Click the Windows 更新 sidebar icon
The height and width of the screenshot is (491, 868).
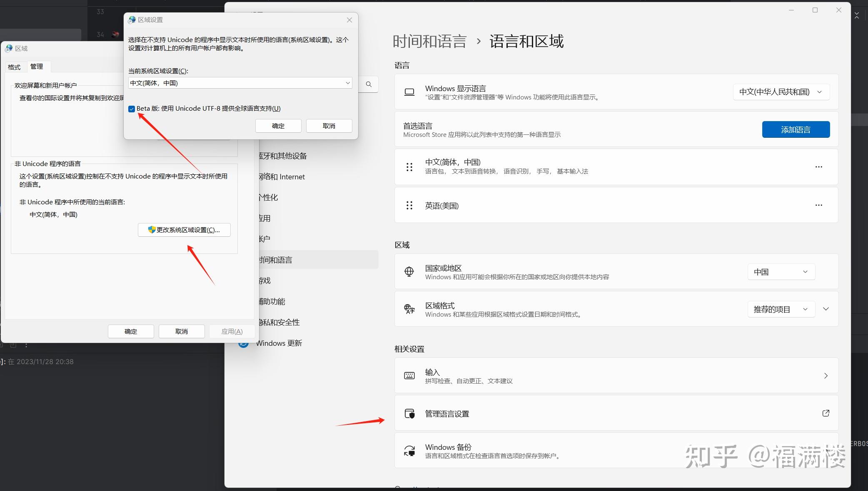point(244,345)
